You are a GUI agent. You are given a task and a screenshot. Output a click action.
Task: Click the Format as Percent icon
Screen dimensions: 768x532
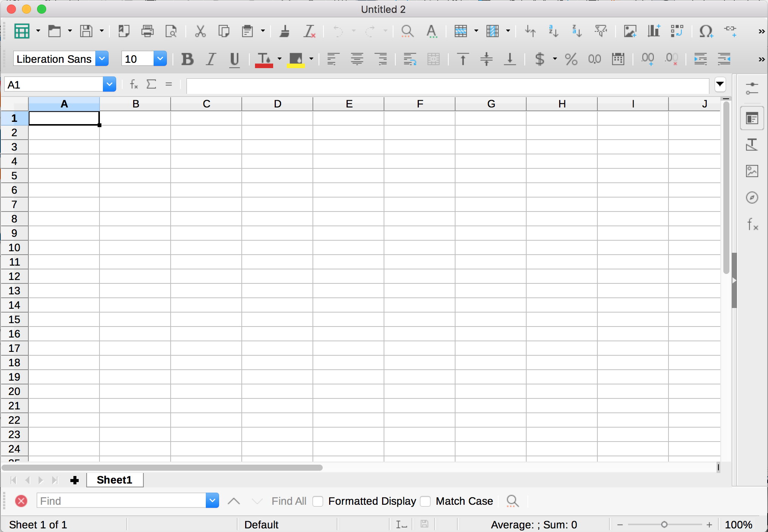tap(571, 59)
